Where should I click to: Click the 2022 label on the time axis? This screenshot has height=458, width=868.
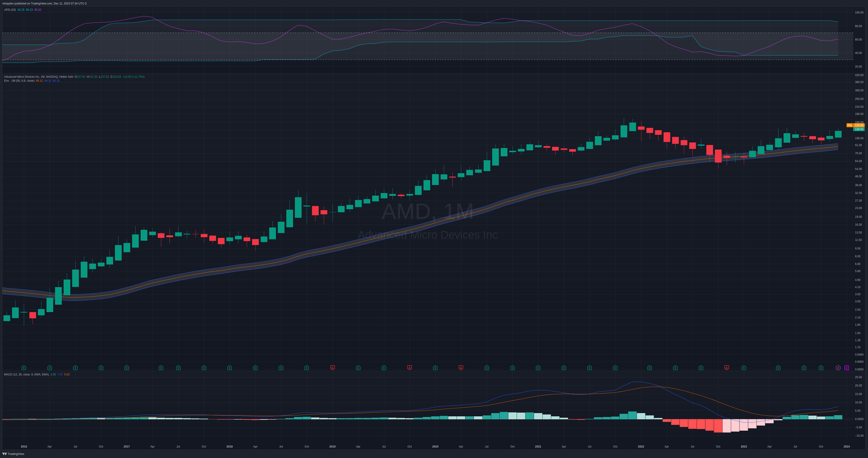click(641, 446)
